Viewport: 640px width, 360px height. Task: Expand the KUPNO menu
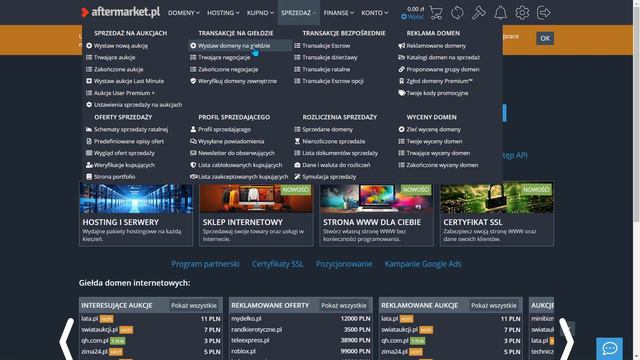(260, 13)
